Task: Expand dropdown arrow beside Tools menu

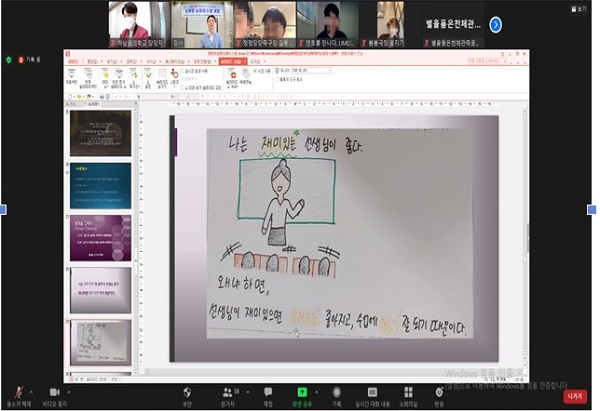Action: [264, 61]
